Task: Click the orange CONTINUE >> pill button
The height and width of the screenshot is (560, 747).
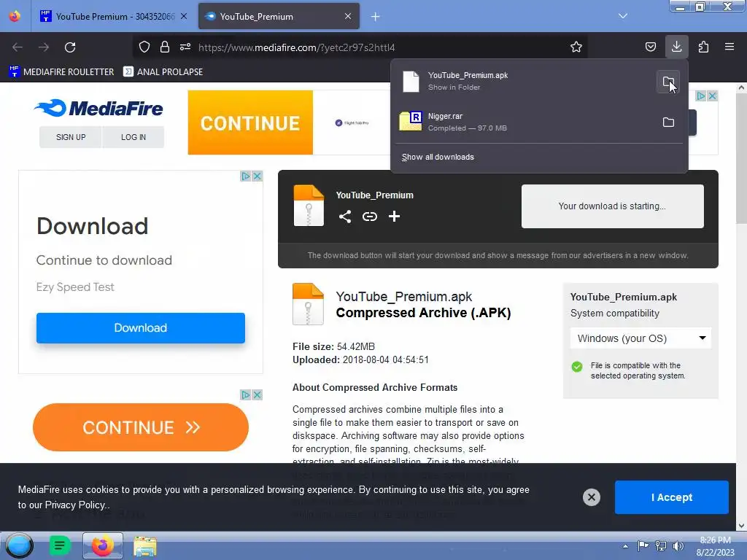Action: tap(141, 427)
